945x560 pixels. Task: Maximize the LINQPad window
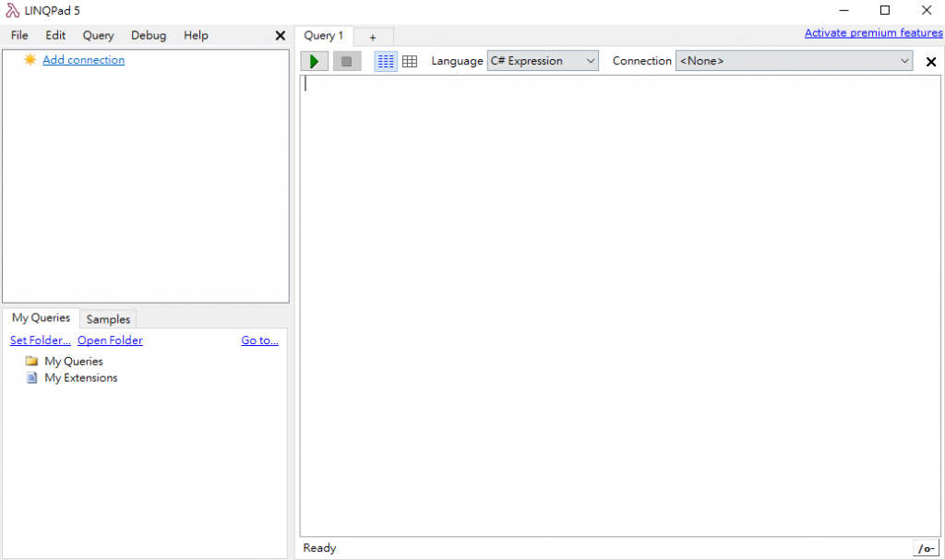click(885, 10)
